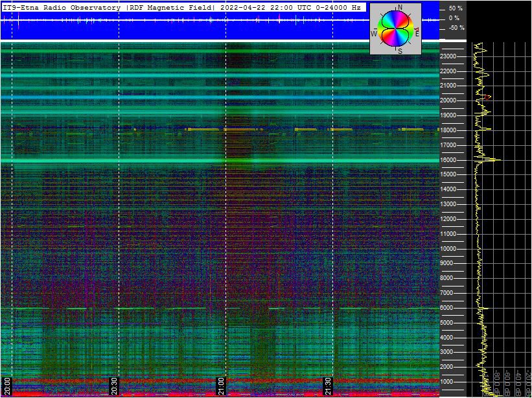Click the red E marker on the compass
Screen dimensions: 532x398
[417, 31]
